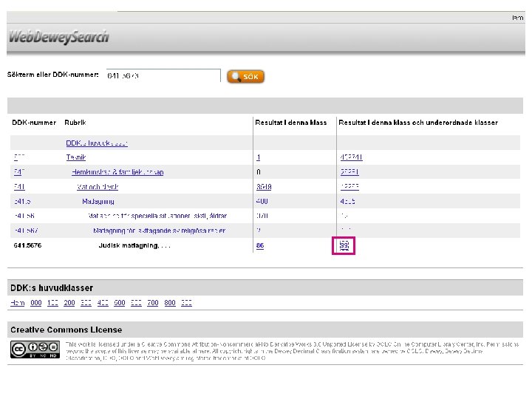Screen dimensions: 532x399
Task: Click DDK number 641 in Mat och dryck row
Action: pos(19,187)
